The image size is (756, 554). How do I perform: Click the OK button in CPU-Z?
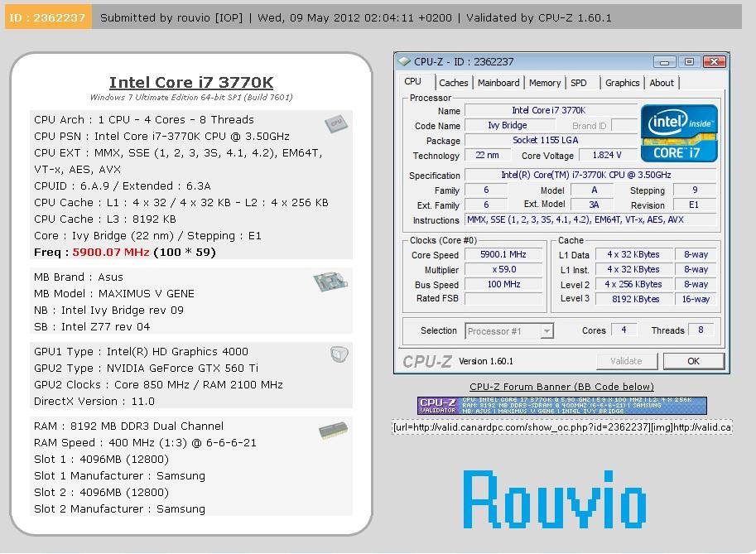[x=693, y=361]
